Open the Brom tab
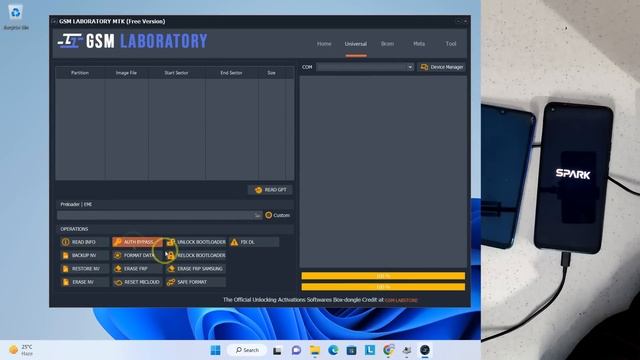Viewport: 640px width, 360px height. (x=387, y=44)
